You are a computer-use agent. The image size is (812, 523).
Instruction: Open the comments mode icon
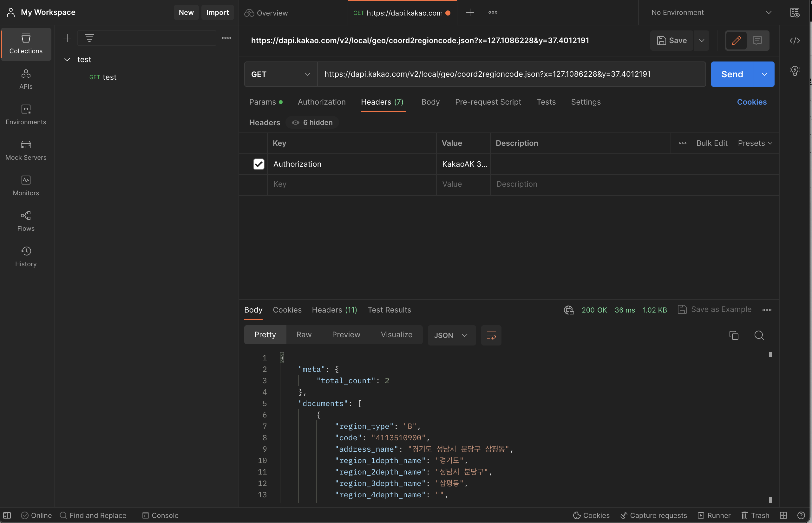pos(757,41)
